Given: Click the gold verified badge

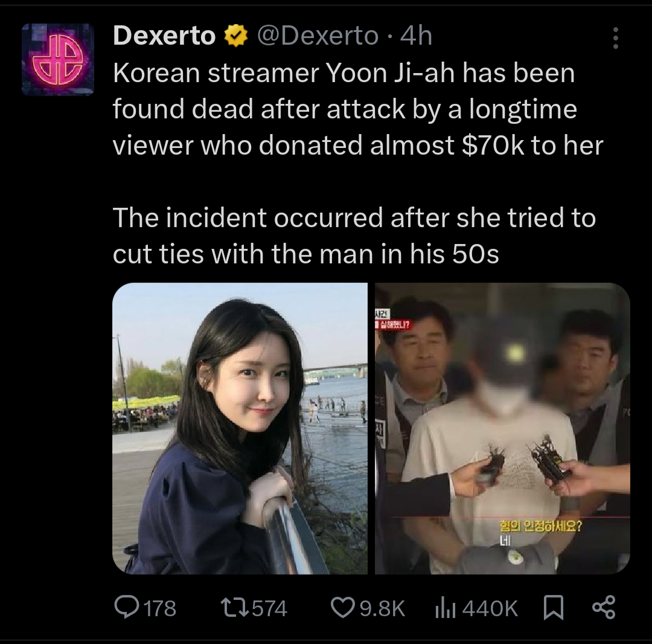Looking at the screenshot, I should coord(236,36).
